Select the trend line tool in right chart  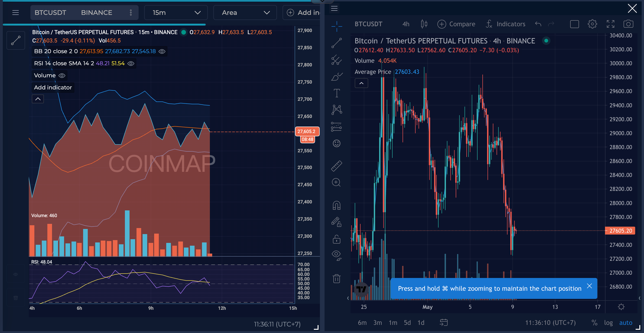pos(336,43)
